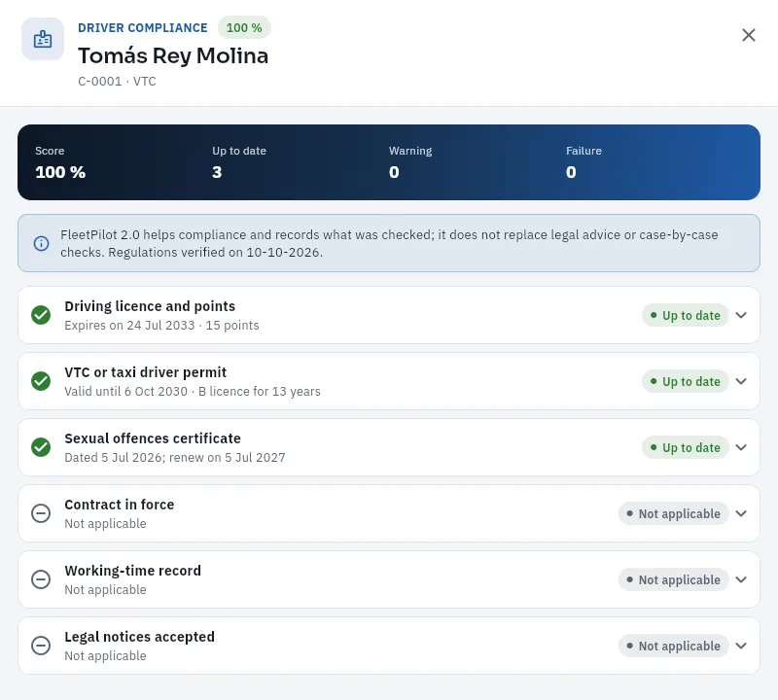Click the Driving licence and points title
Viewport: 778px width, 700px height.
[150, 306]
